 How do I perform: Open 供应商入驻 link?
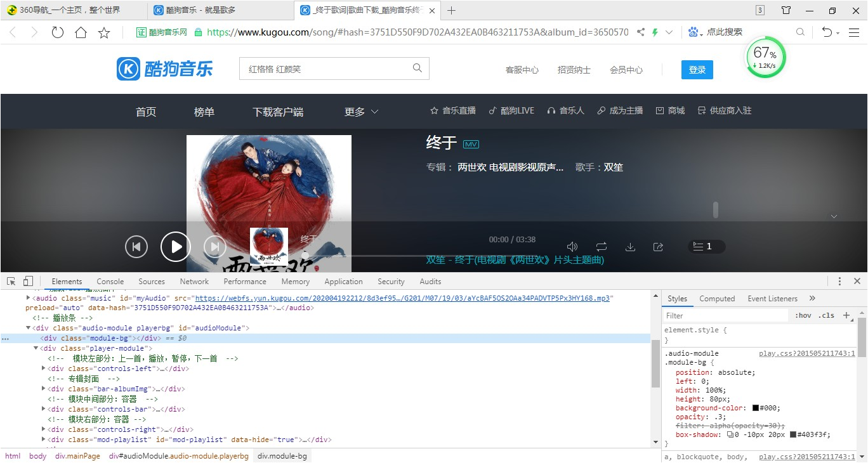click(x=724, y=110)
